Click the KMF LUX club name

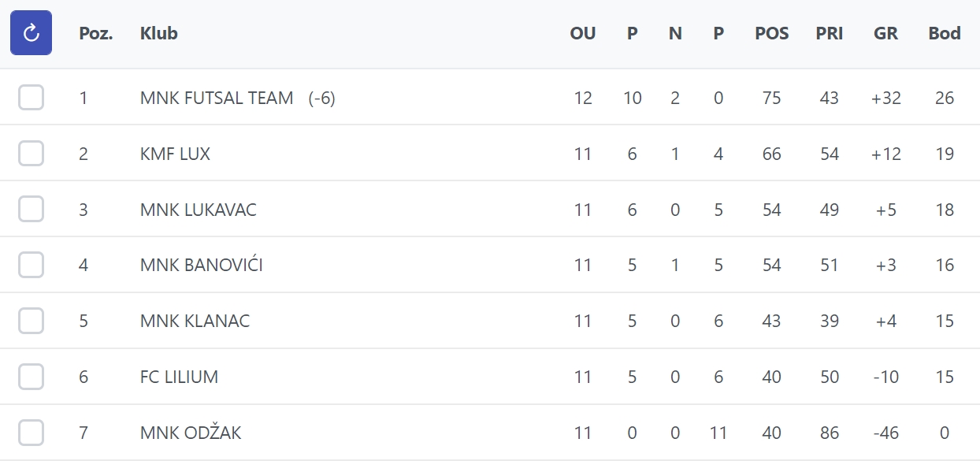pyautogui.click(x=175, y=154)
